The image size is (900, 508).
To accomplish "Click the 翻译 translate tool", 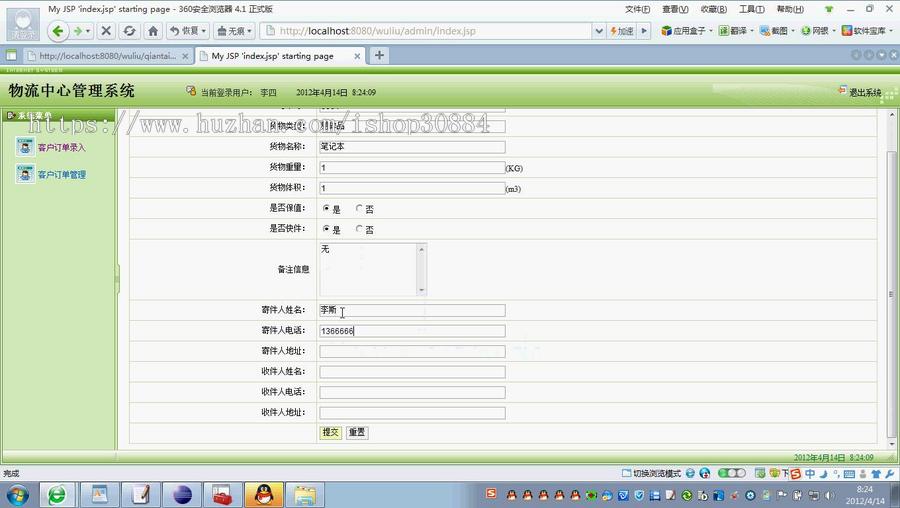I will [x=734, y=31].
